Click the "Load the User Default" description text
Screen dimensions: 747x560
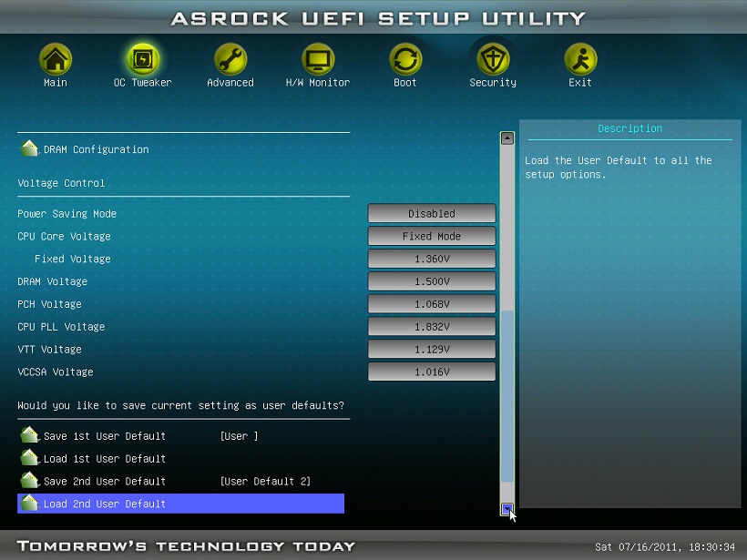point(619,168)
